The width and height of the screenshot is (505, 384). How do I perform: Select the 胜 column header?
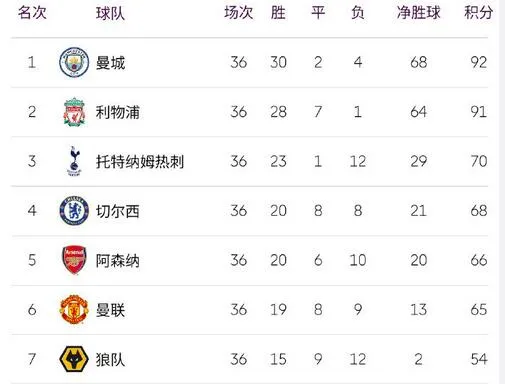coord(278,13)
